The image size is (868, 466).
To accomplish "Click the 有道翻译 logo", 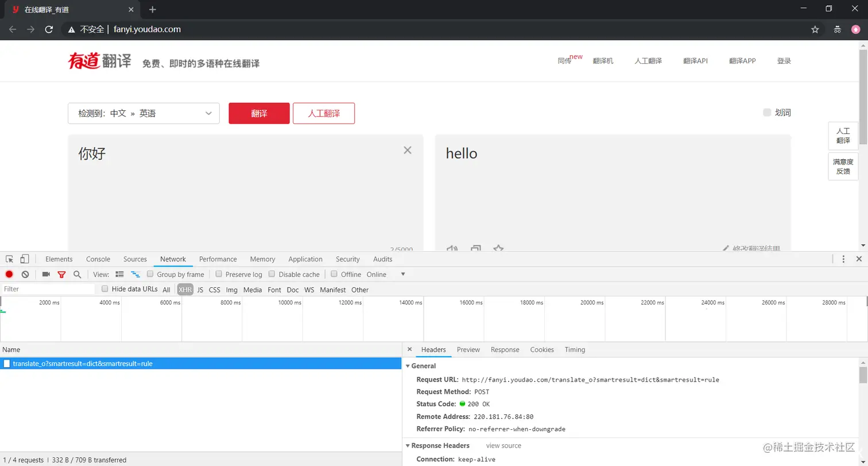I will coord(100,60).
